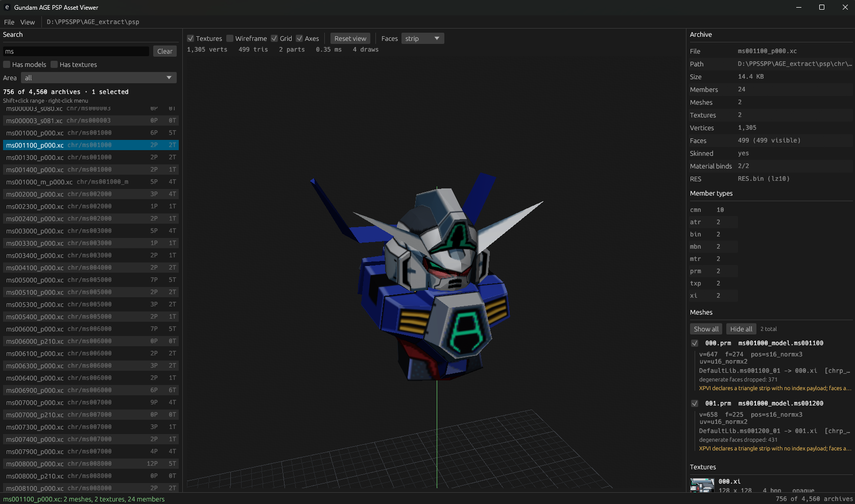Click the txp member type row
The image size is (855, 504).
[714, 283]
